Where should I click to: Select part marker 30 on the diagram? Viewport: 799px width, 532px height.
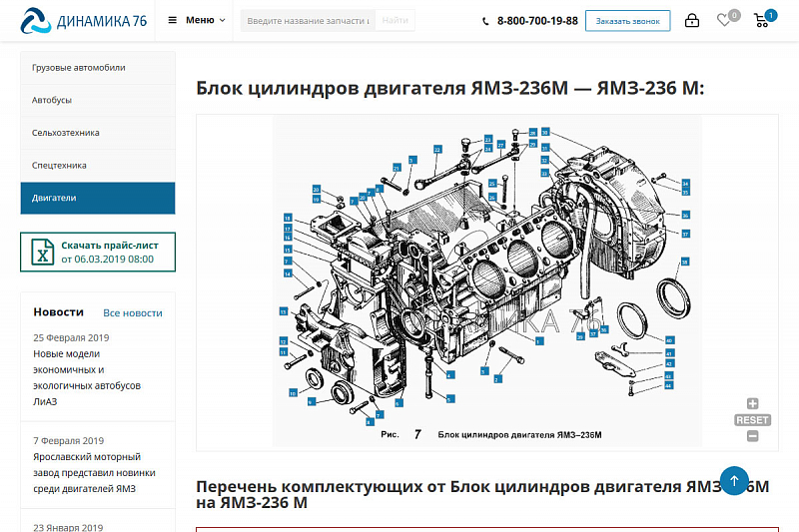pyautogui.click(x=545, y=132)
